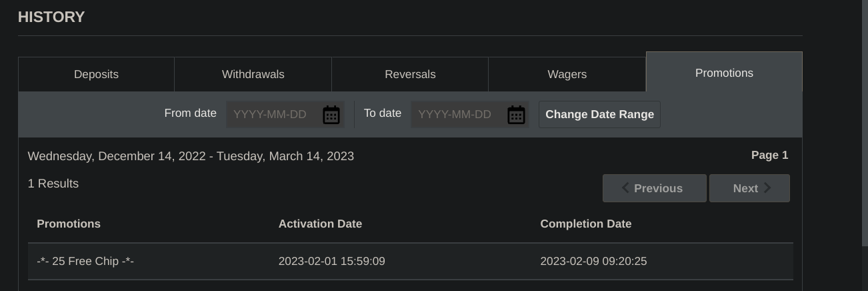Open the To date calendar picker icon
Viewport: 868px width, 291px height.
click(x=516, y=115)
